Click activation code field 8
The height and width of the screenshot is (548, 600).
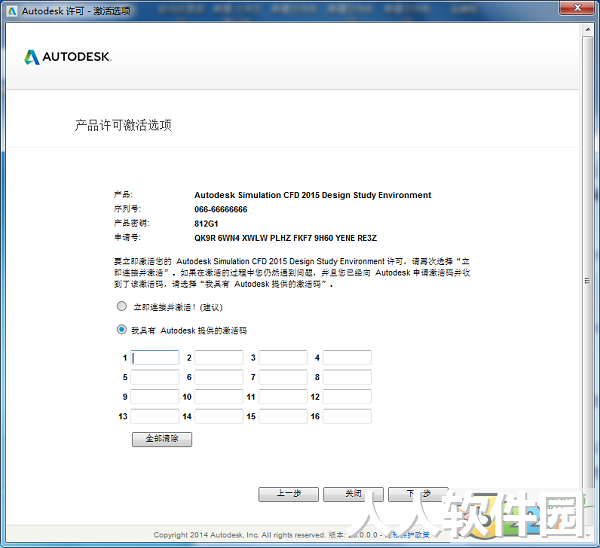(x=347, y=377)
